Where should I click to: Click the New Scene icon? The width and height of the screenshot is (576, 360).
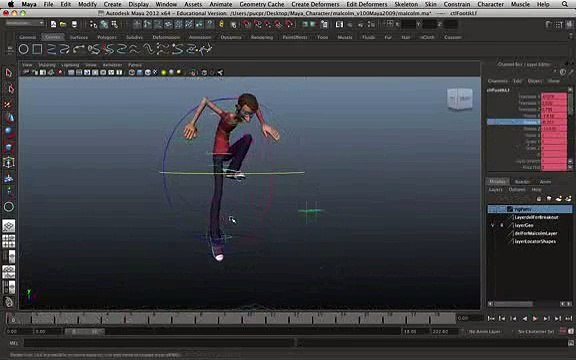coord(53,24)
